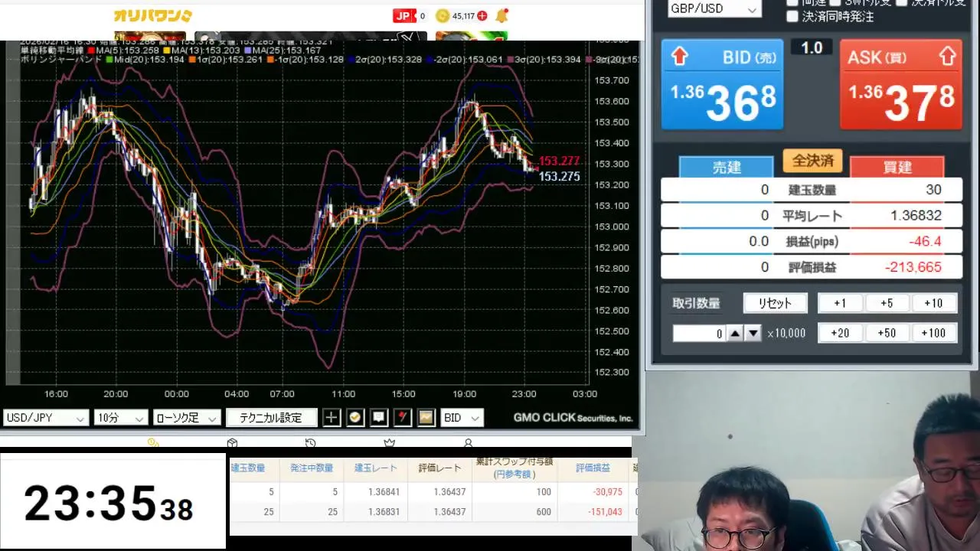Click the テクニカル設定 button
The width and height of the screenshot is (980, 551).
pyautogui.click(x=271, y=418)
